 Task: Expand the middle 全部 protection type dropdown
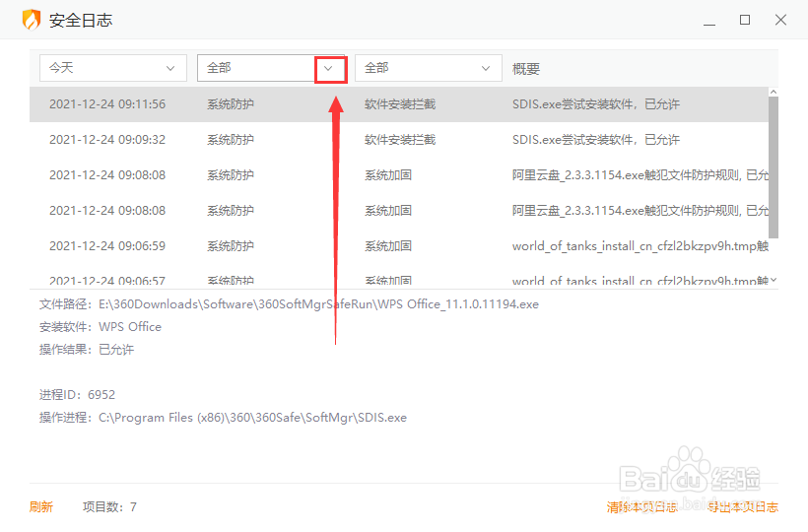[x=271, y=68]
